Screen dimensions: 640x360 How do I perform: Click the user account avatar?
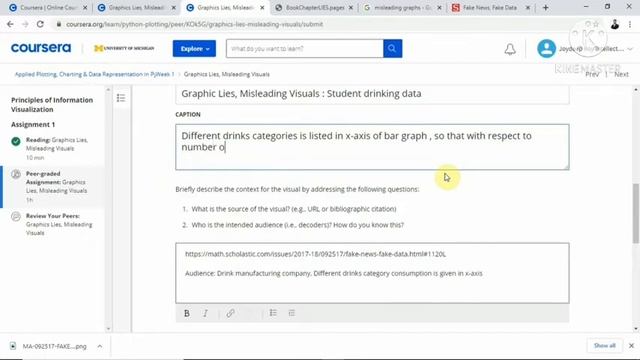tap(546, 49)
